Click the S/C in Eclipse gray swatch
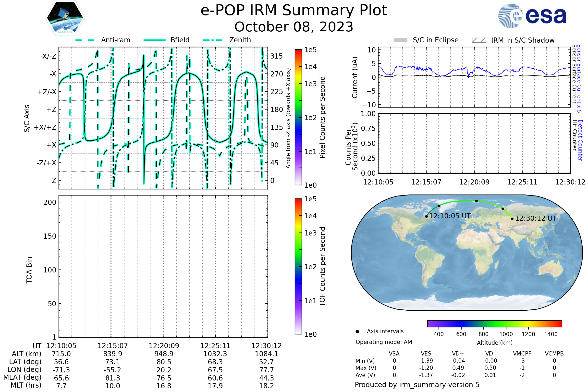The image size is (588, 392). coord(401,40)
